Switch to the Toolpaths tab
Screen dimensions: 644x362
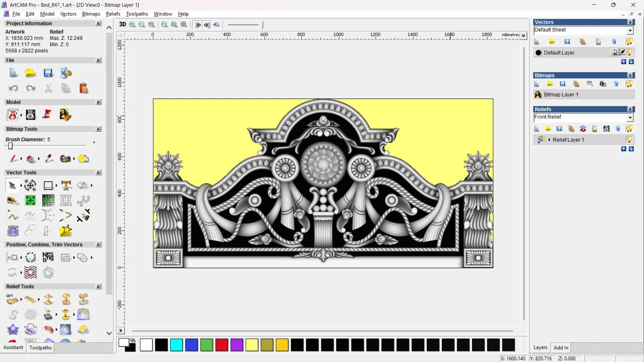pyautogui.click(x=40, y=348)
